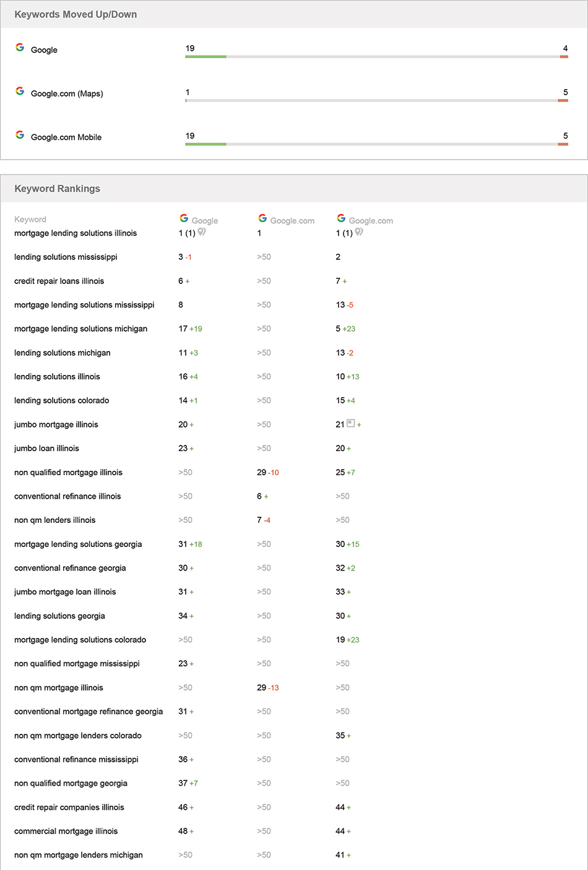Viewport: 588px width, 870px height.
Task: Click the Google logo in the first rankings column header
Action: [184, 218]
